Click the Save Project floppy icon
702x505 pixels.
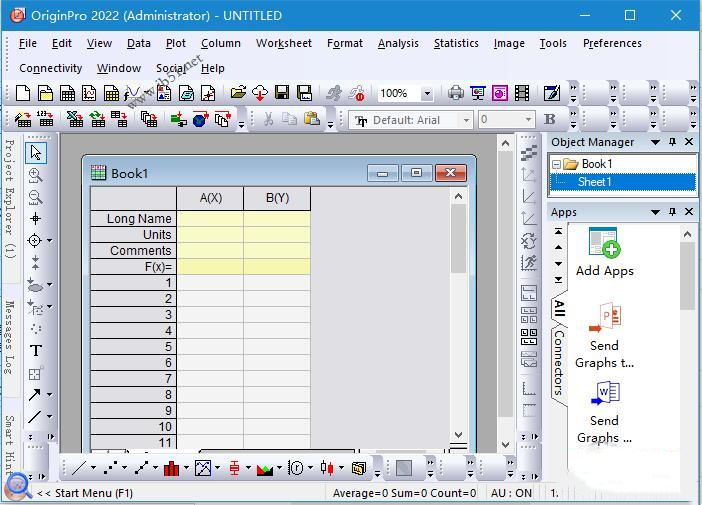pos(282,93)
